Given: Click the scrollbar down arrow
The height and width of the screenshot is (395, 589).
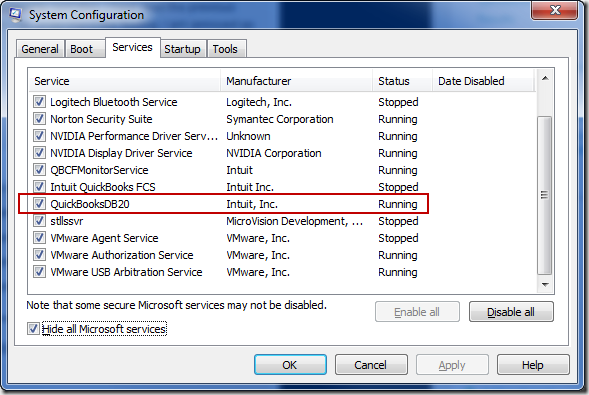Looking at the screenshot, I should [x=545, y=285].
